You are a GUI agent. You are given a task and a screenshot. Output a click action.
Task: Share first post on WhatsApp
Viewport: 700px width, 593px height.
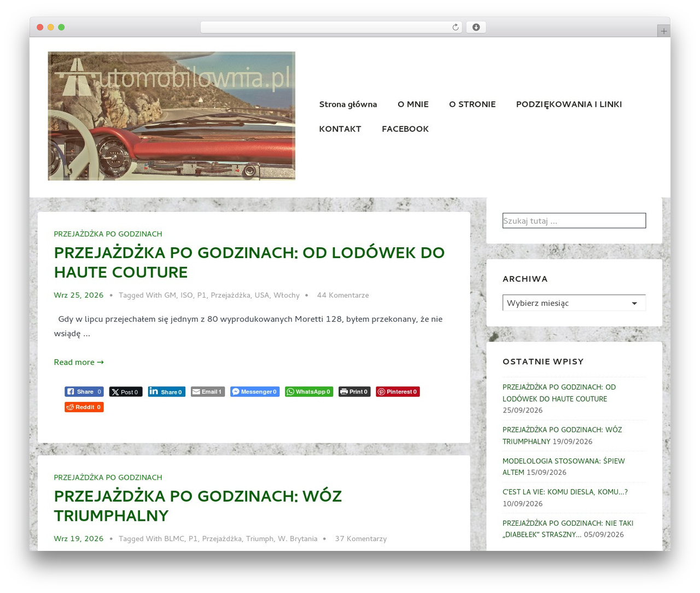point(309,392)
